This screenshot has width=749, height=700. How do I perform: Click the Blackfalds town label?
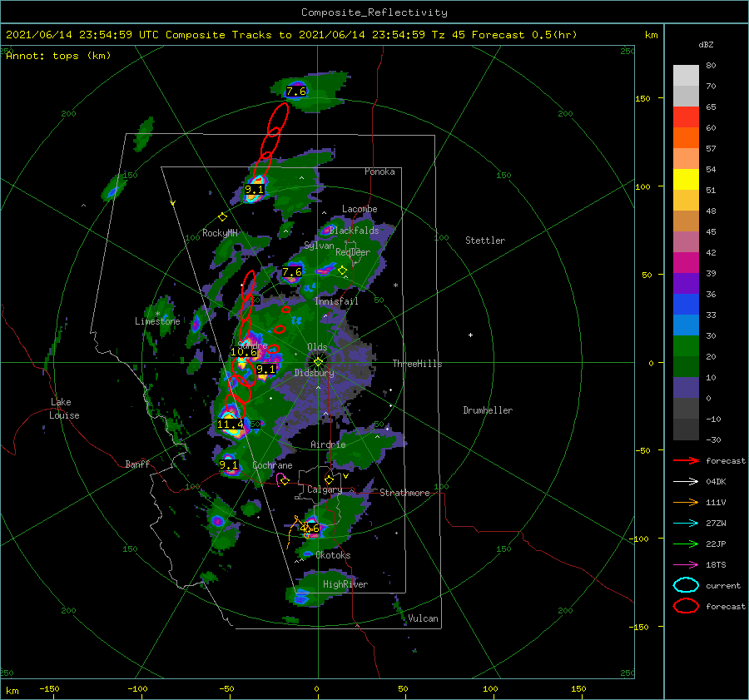tap(354, 231)
